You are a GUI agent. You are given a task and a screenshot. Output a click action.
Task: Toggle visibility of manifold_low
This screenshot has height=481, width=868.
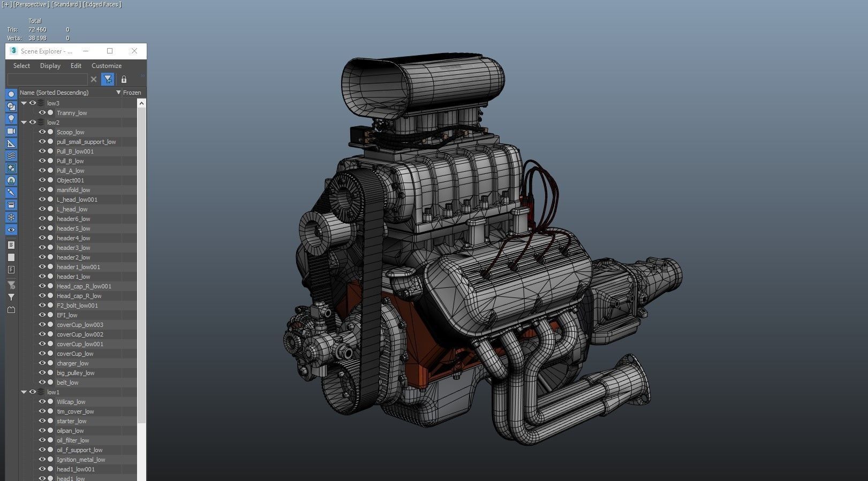pyautogui.click(x=42, y=190)
